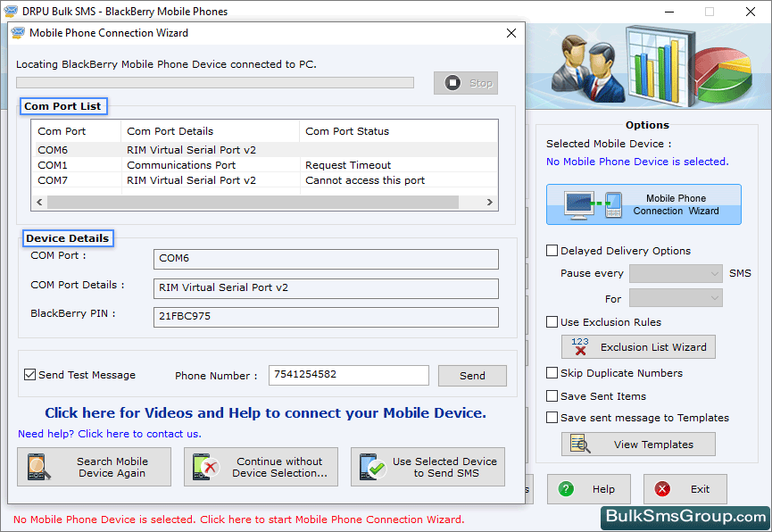Screen dimensions: 772x532
Task: Open the For duration dropdown
Action: click(x=676, y=298)
